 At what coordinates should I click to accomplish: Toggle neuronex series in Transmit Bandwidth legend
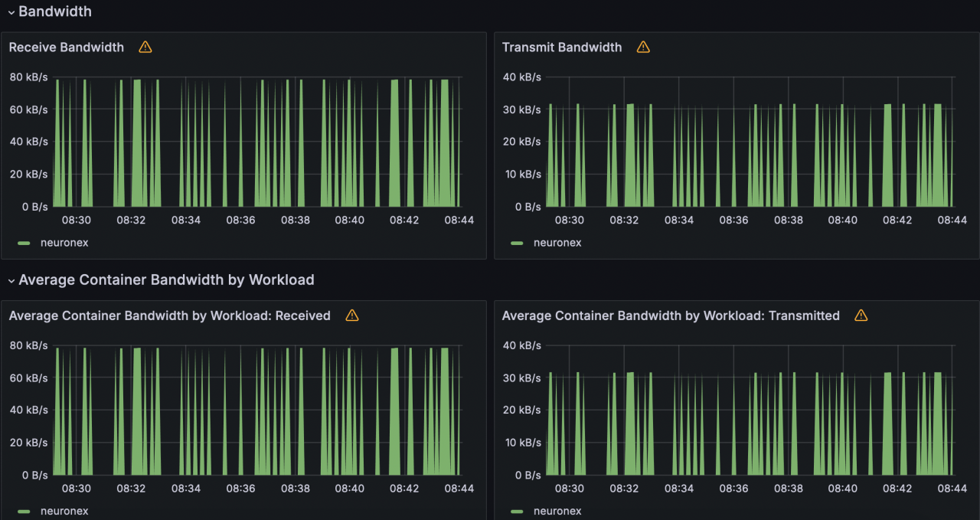[557, 243]
